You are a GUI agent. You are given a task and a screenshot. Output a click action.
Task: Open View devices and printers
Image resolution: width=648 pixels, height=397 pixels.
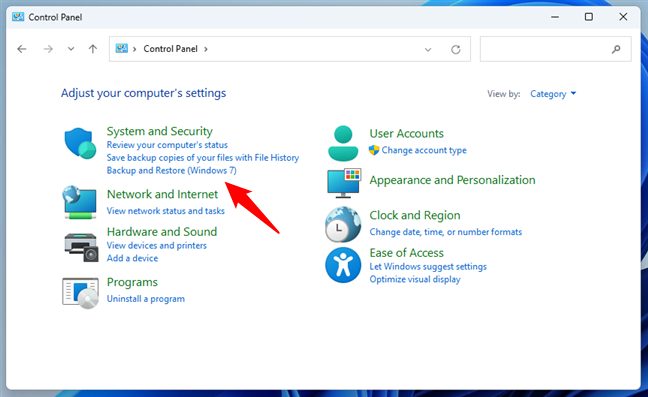point(157,245)
